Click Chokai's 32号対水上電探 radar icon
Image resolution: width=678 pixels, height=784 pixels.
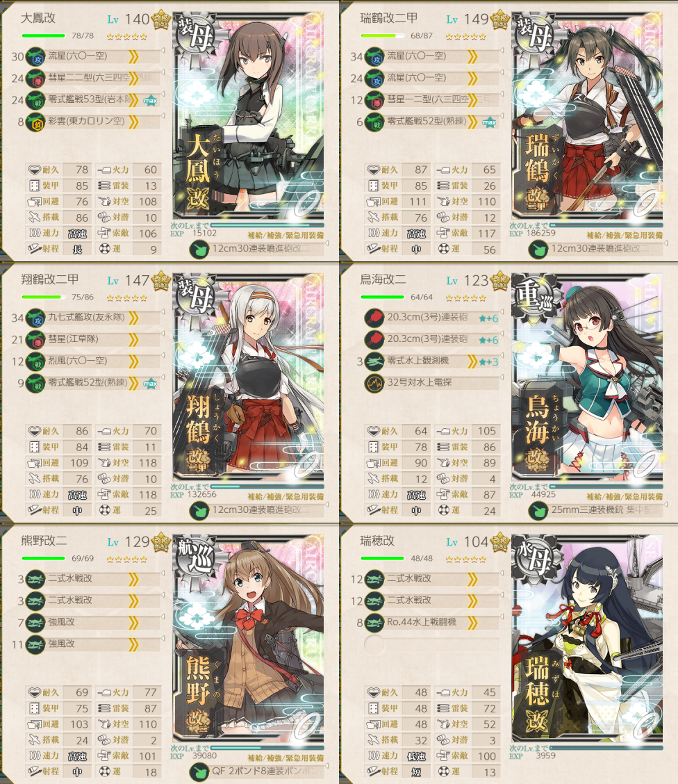point(374,383)
